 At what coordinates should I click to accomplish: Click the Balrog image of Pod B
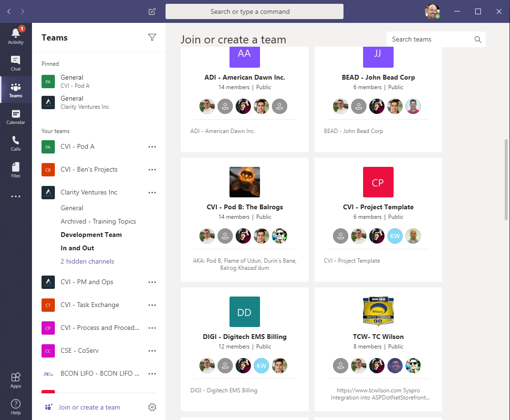245,182
